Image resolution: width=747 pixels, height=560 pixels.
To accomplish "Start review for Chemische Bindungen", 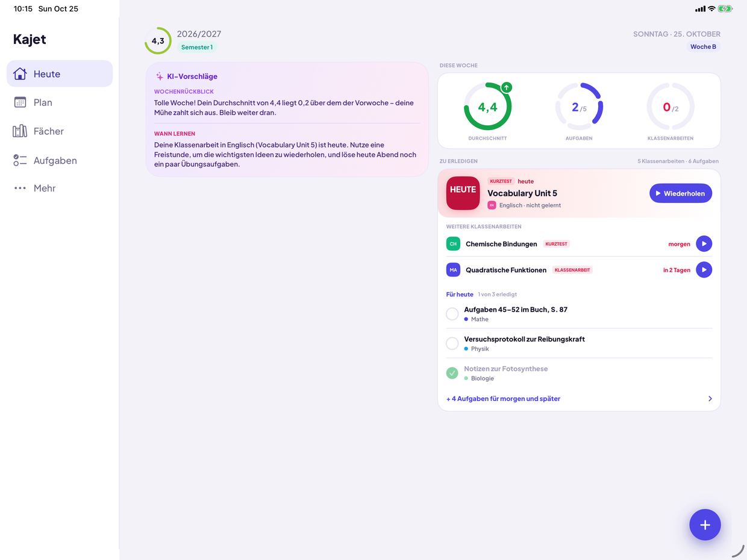I will [x=704, y=244].
